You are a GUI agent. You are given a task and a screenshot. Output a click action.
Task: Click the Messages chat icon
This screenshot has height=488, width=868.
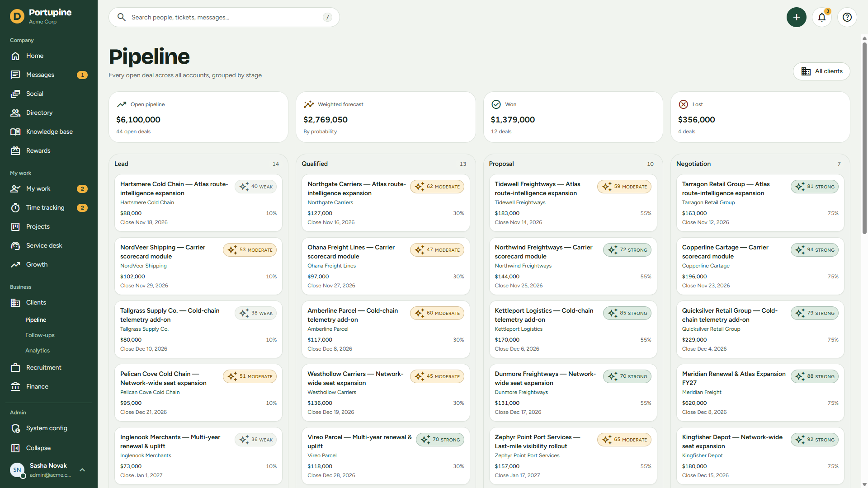pyautogui.click(x=15, y=75)
